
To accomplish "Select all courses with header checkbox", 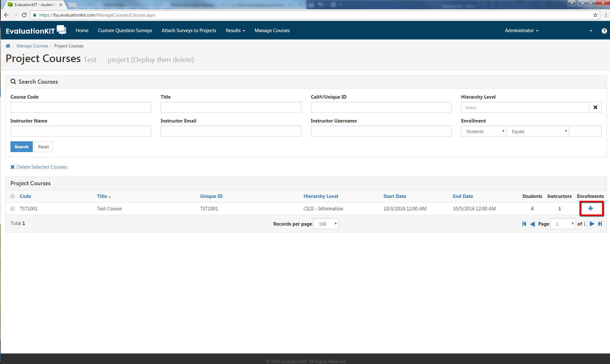I will (12, 196).
